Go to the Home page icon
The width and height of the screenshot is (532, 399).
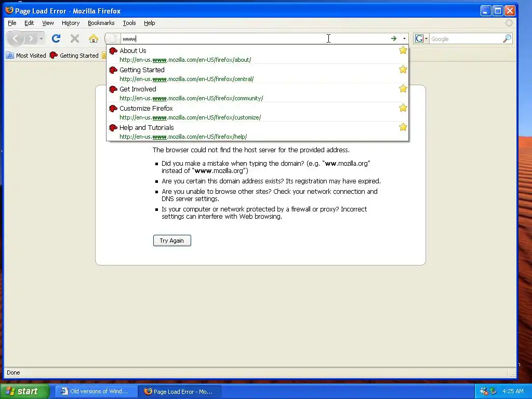point(94,38)
